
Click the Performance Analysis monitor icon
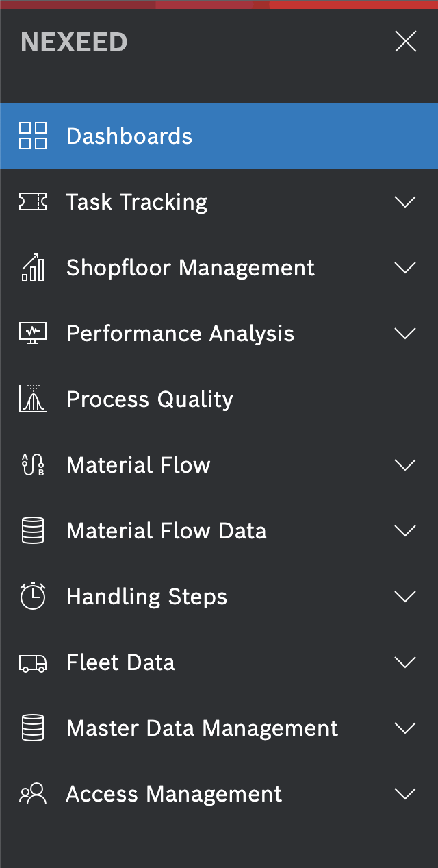pyautogui.click(x=33, y=333)
